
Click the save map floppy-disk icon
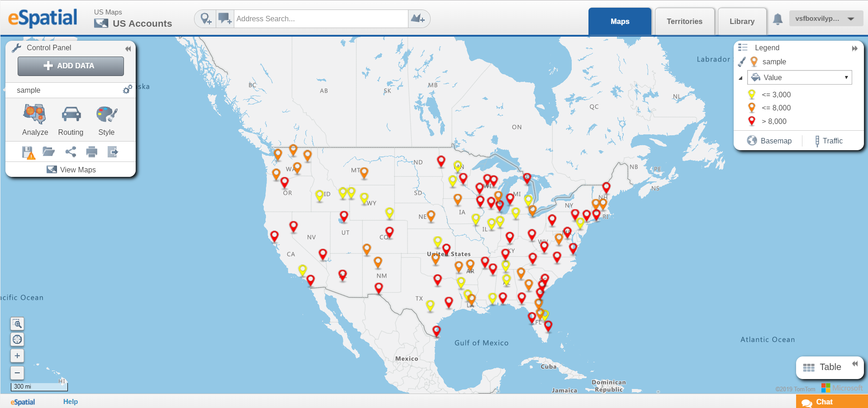click(x=28, y=152)
